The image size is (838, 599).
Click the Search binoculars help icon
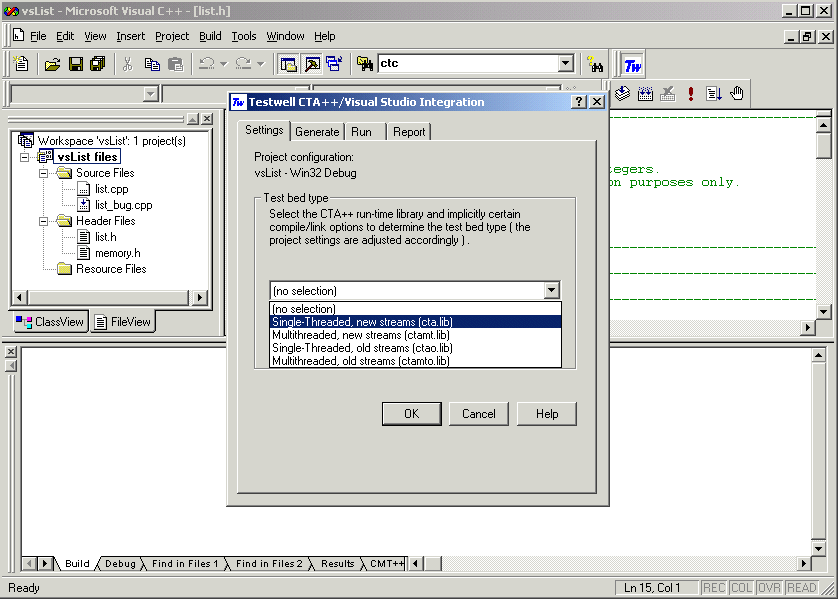click(595, 65)
